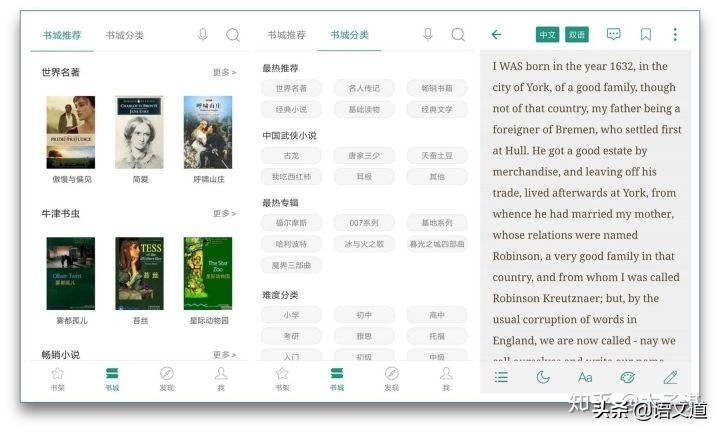Choose the 名人传记 category chip
This screenshot has height=432, width=720.
364,88
